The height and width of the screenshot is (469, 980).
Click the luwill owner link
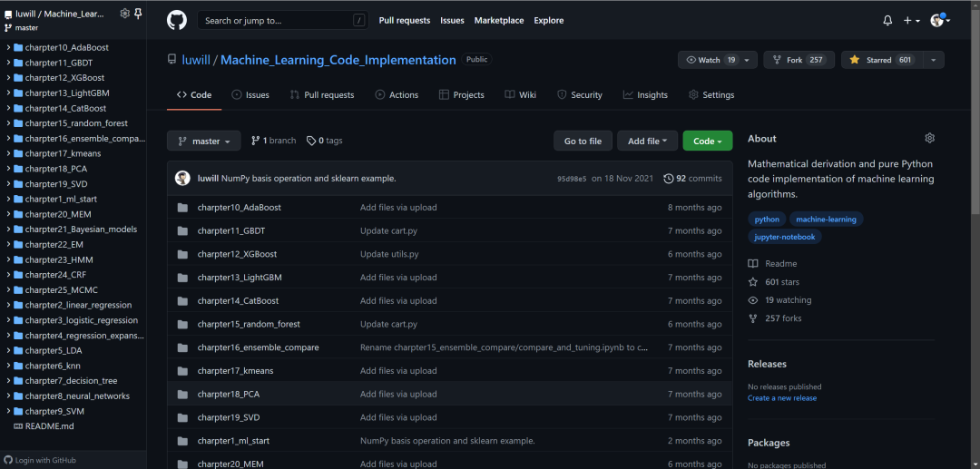point(196,60)
